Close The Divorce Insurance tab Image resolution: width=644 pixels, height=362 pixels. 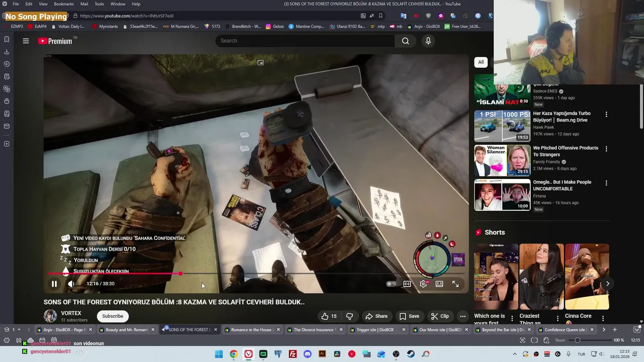point(341,330)
